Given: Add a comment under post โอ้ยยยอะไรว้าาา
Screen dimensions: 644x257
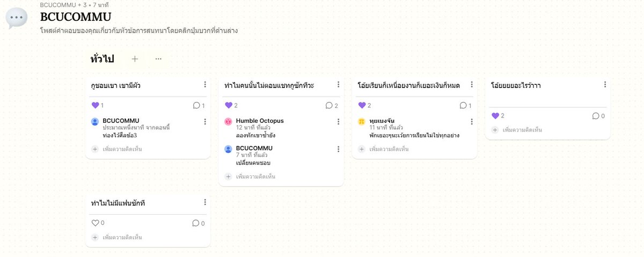Looking at the screenshot, I should (517, 130).
